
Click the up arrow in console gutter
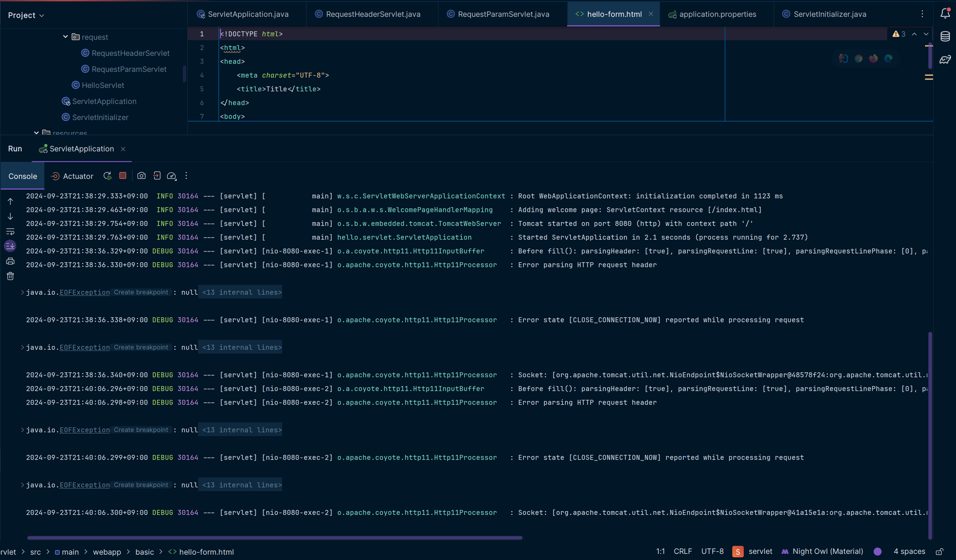point(10,201)
